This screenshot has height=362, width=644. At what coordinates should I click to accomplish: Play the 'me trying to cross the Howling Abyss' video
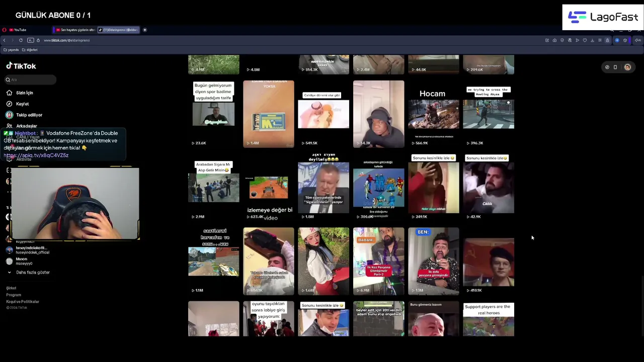point(489,114)
